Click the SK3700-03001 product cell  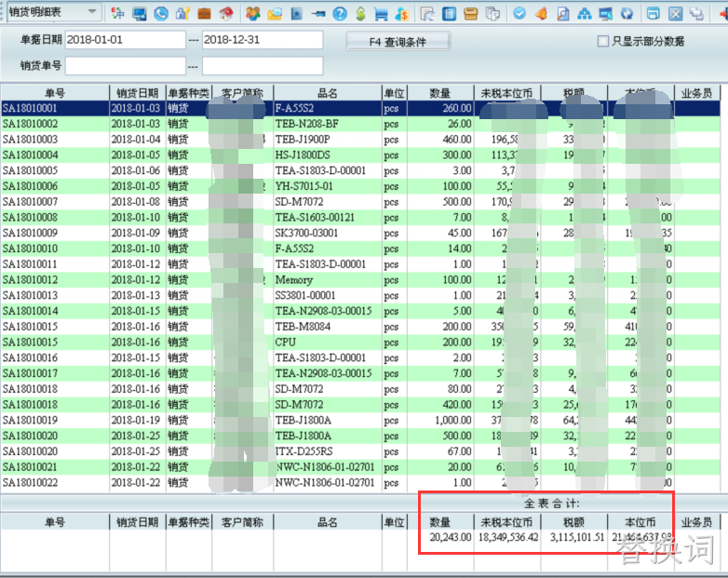306,233
